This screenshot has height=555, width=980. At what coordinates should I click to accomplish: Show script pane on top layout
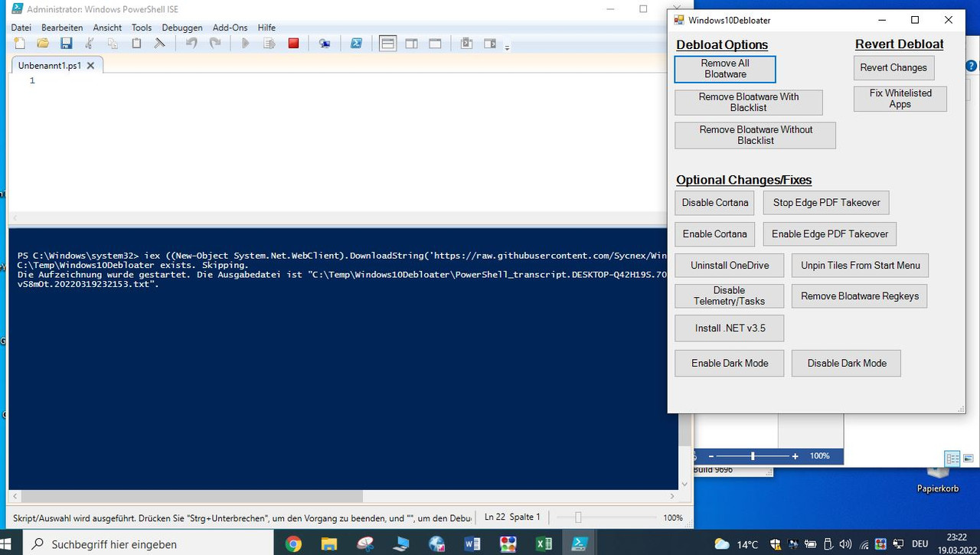click(x=388, y=44)
